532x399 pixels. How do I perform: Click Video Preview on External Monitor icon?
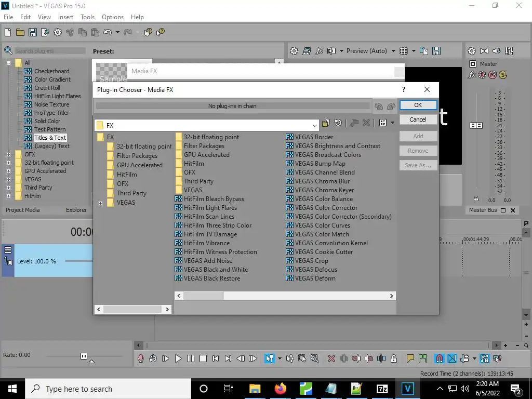click(307, 51)
